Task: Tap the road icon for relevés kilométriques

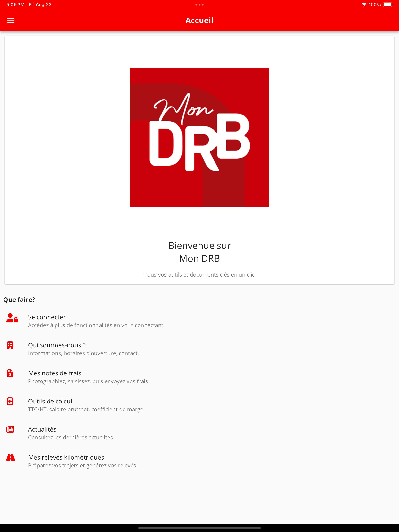Action: (11, 457)
